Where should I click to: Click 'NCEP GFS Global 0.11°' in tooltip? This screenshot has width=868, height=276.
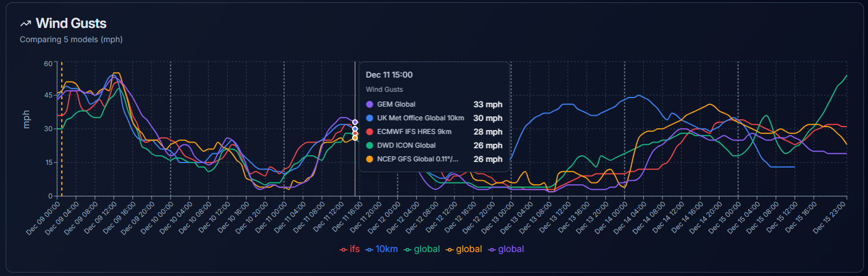pyautogui.click(x=418, y=159)
